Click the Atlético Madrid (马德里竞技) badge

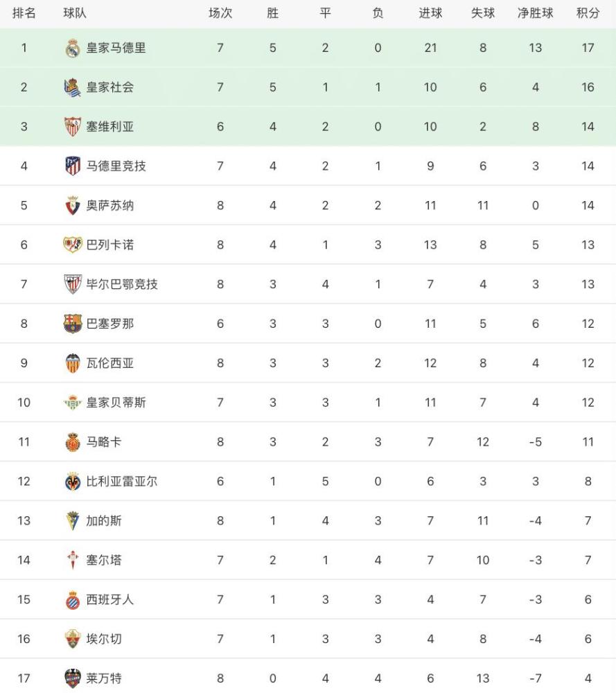pos(73,166)
